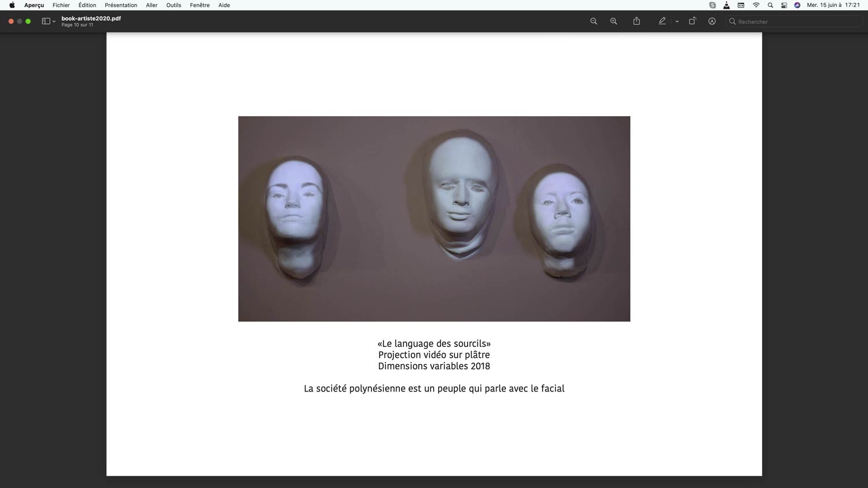Click the «Le language des sourcils» title
The height and width of the screenshot is (488, 868).
434,343
